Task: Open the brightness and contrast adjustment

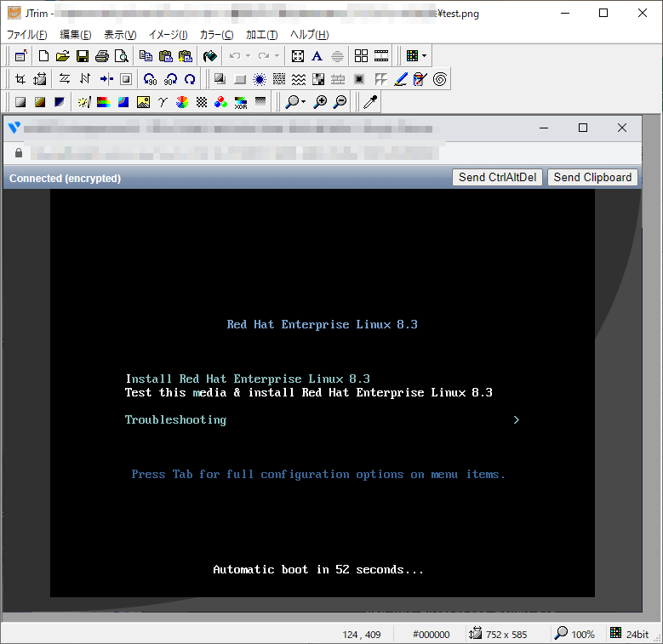Action: tap(84, 102)
